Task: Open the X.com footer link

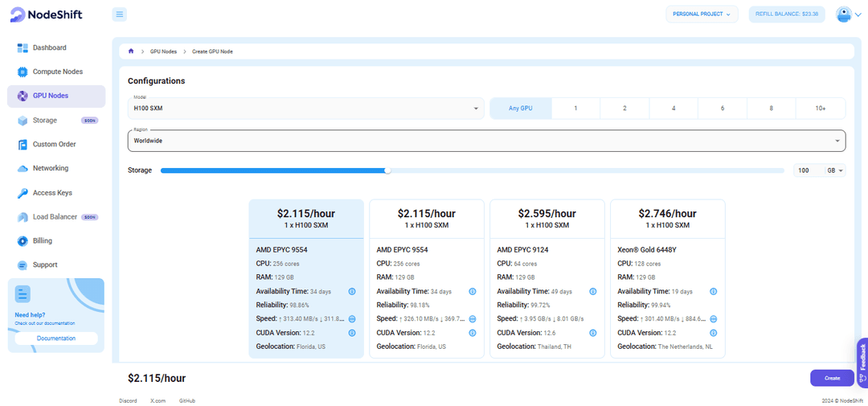Action: (x=158, y=400)
